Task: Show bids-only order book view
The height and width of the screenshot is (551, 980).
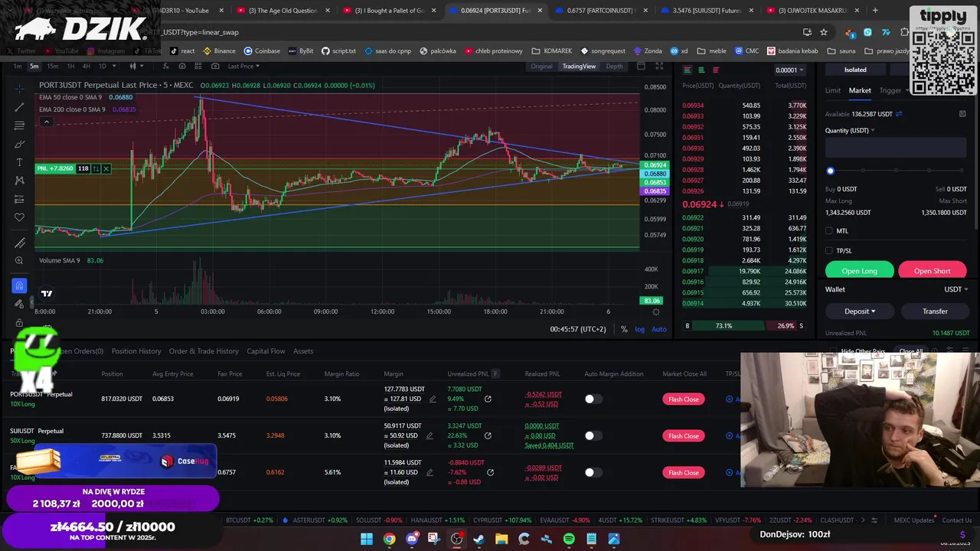Action: click(701, 70)
